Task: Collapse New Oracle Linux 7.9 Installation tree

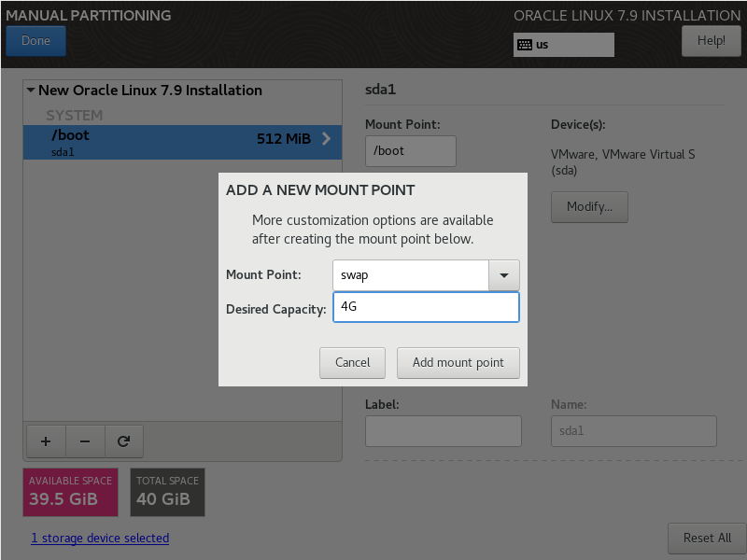Action: [x=31, y=90]
